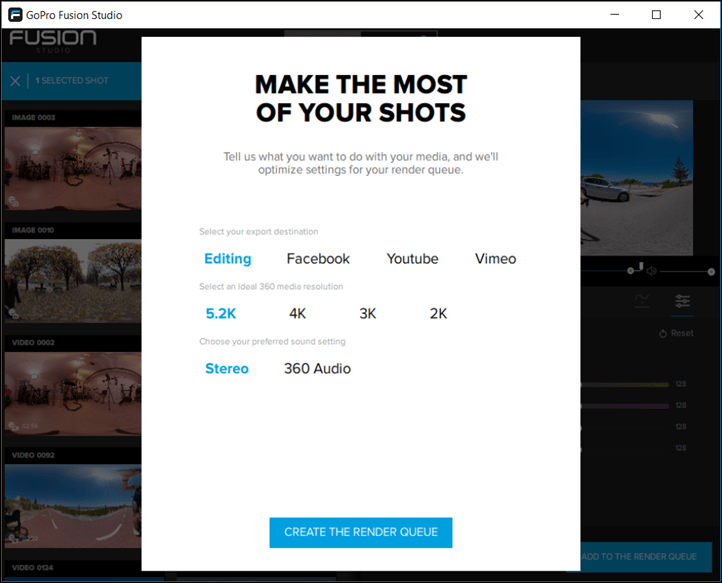The image size is (722, 583).
Task: Click the 1 Selected Shot label
Action: (72, 81)
